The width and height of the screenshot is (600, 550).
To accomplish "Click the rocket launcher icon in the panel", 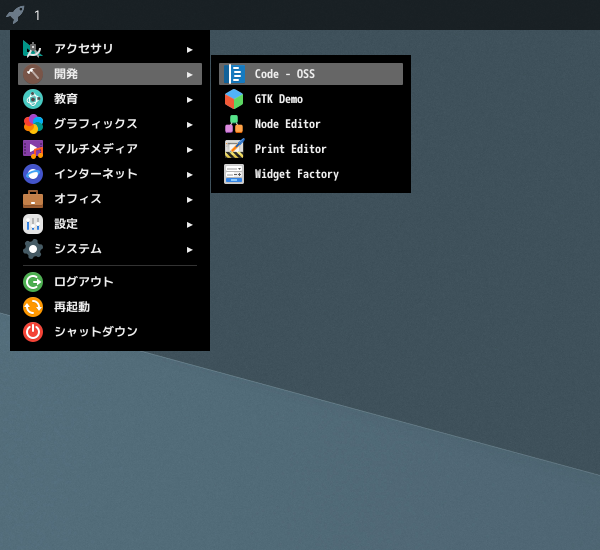I will pos(15,15).
